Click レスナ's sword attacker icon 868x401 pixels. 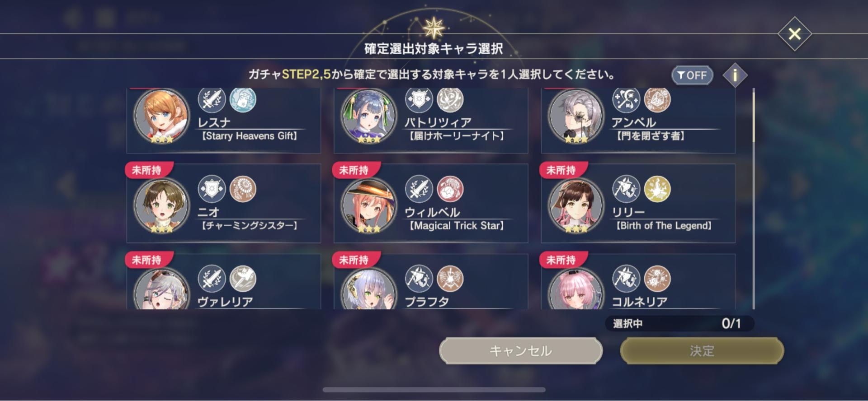212,99
